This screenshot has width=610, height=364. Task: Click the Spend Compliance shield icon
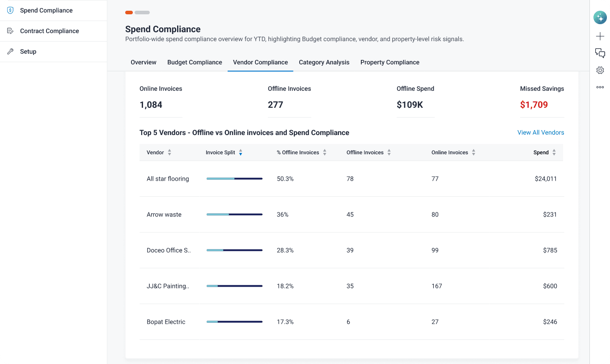pyautogui.click(x=10, y=10)
